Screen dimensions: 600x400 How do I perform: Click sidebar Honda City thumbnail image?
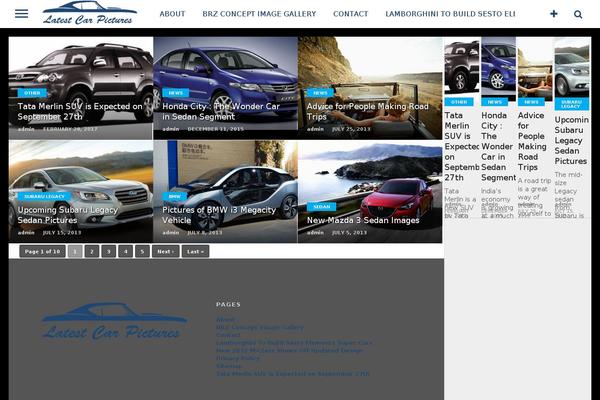coord(499,67)
